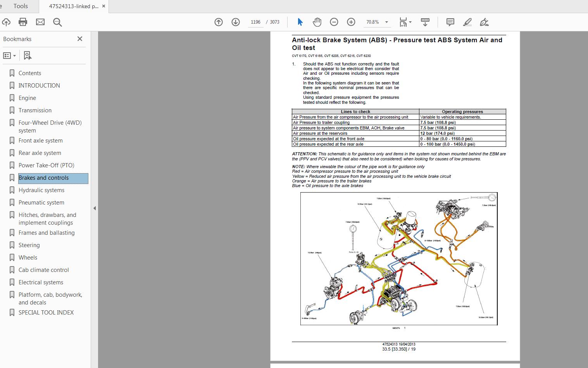Collapse the navigation pane
588x368 pixels.
pos(94,208)
